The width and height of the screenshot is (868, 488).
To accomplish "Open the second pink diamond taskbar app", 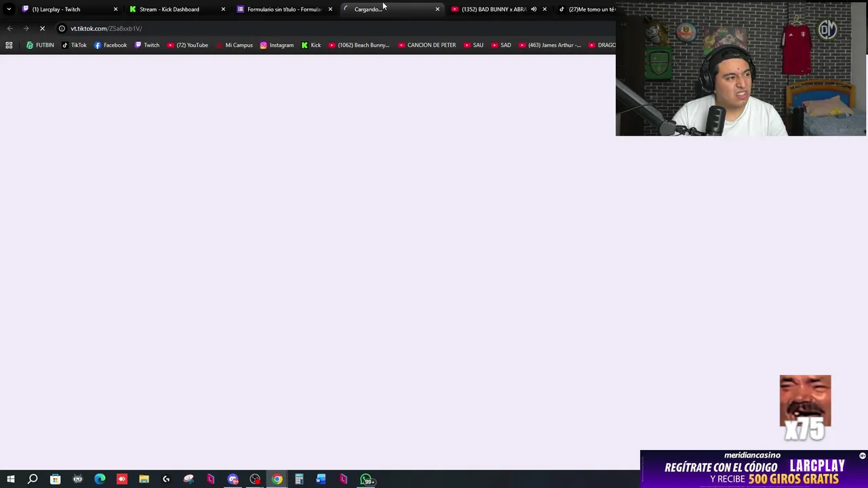I will 343,479.
